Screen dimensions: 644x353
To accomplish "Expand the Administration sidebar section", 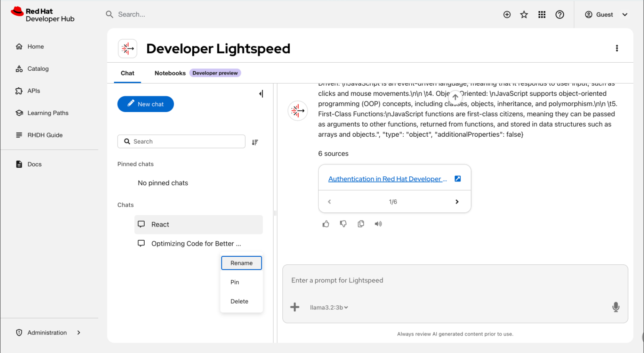I will click(48, 332).
